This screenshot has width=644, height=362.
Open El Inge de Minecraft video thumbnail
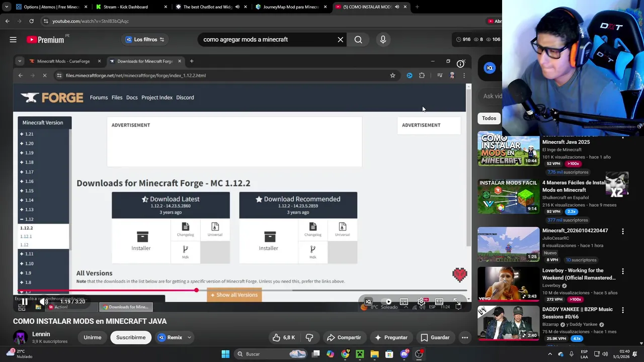pyautogui.click(x=509, y=149)
